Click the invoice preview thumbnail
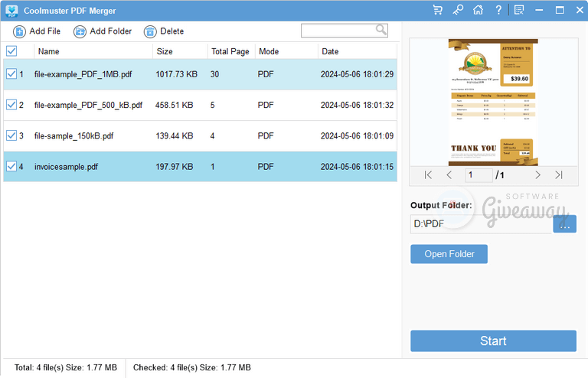Image resolution: width=588 pixels, height=378 pixels. 493,103
